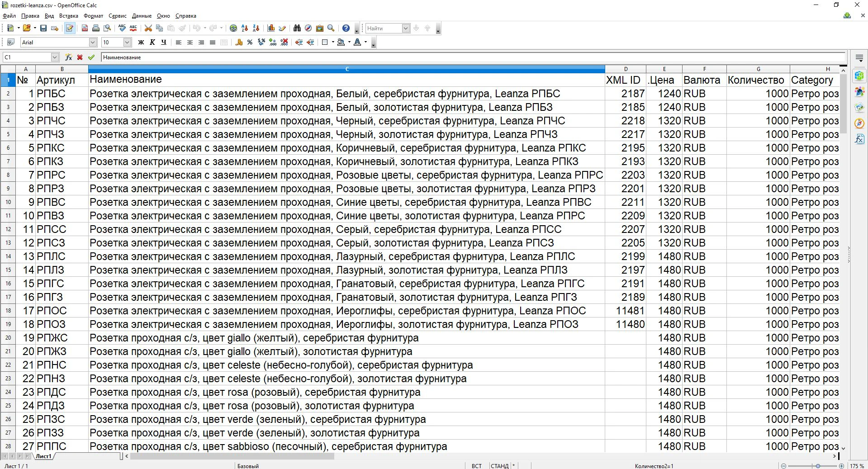Cancel cell input with the red X

(80, 57)
